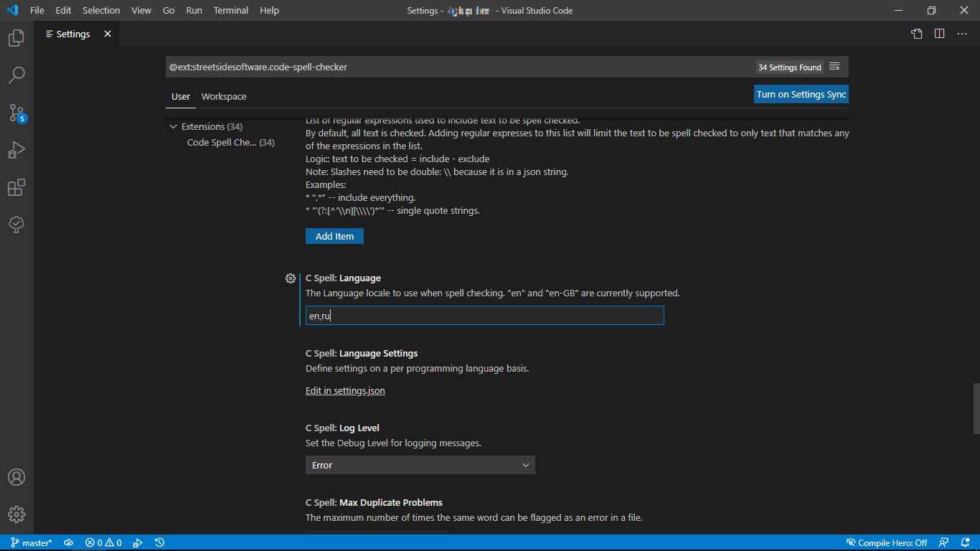Viewport: 980px width, 551px height.
Task: Switch to the User settings tab
Action: pos(181,96)
